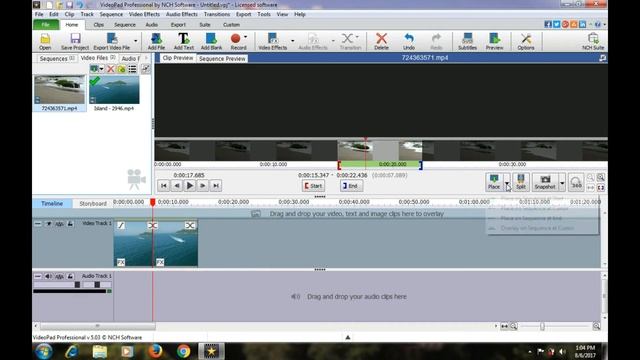This screenshot has width=640, height=360.
Task: Jump to end of clip preview
Action: [216, 186]
